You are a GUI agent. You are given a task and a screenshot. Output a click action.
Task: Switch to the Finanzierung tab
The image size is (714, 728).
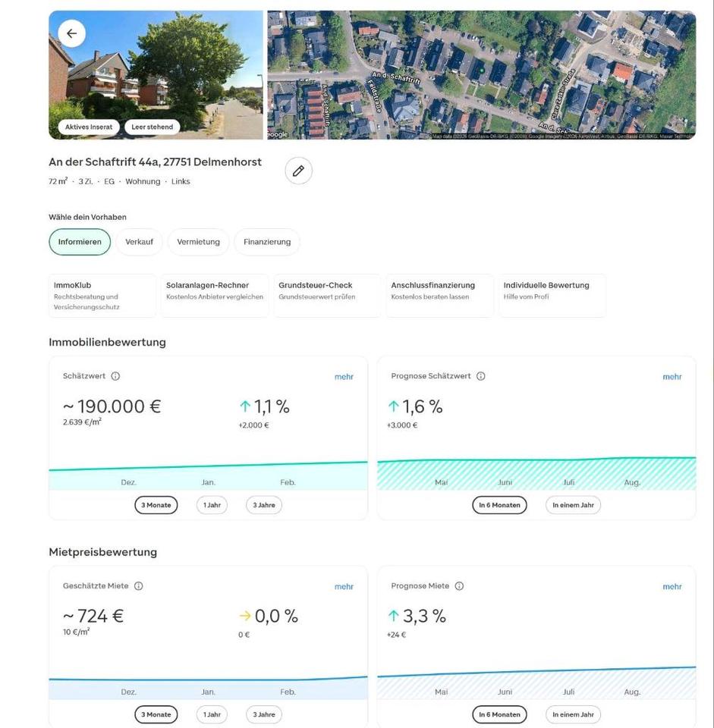pyautogui.click(x=266, y=242)
